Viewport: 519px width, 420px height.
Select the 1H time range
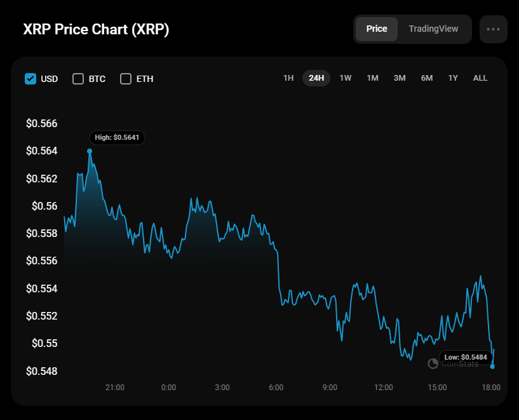[x=288, y=78]
